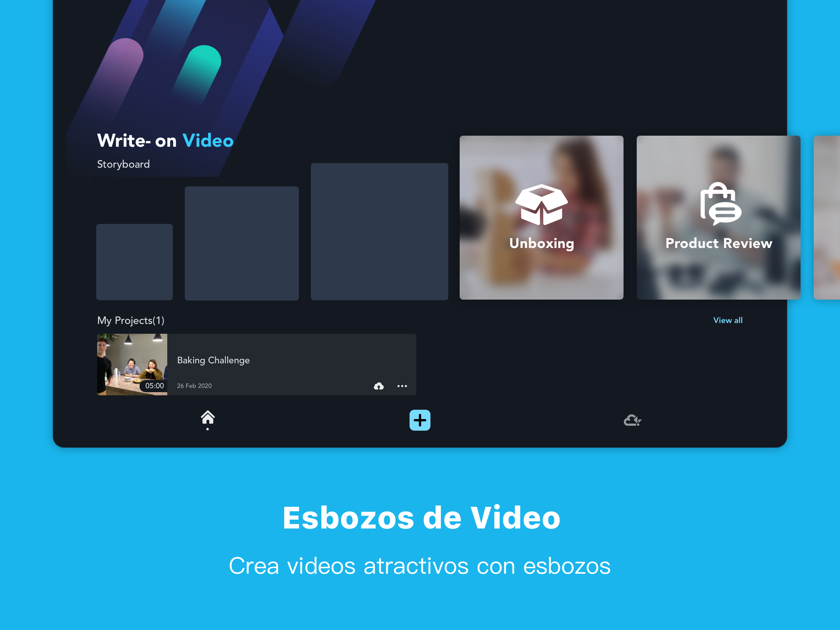The width and height of the screenshot is (840, 630).
Task: Select the Unboxing template label
Action: click(541, 243)
